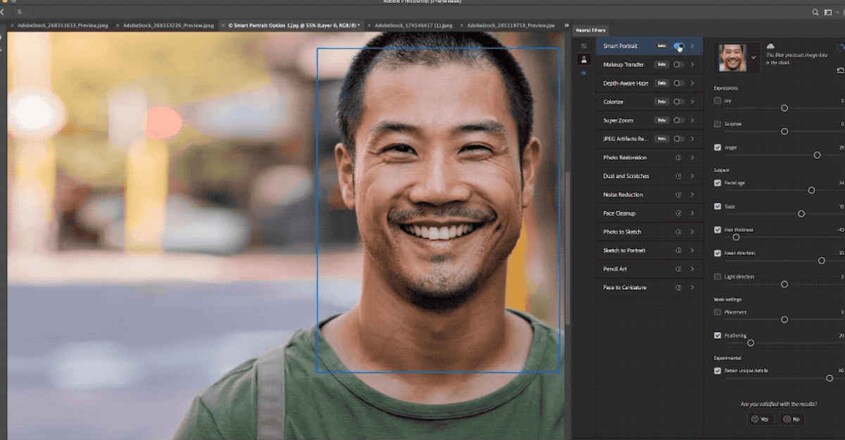The height and width of the screenshot is (440, 845).
Task: Click the Face Cleanup download icon
Action: pyautogui.click(x=678, y=214)
